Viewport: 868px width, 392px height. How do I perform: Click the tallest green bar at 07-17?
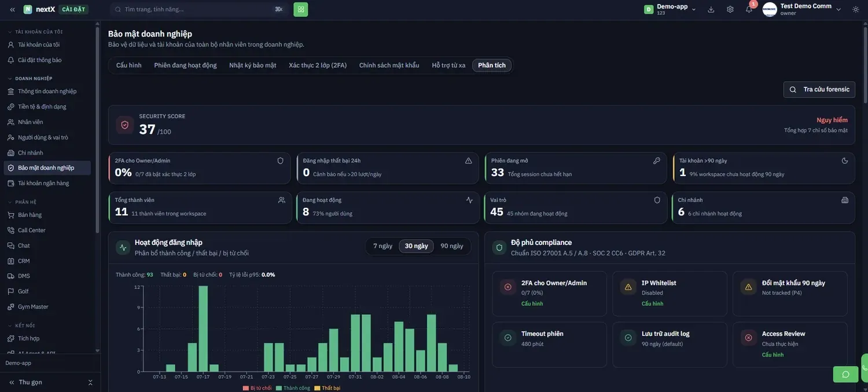(x=203, y=329)
